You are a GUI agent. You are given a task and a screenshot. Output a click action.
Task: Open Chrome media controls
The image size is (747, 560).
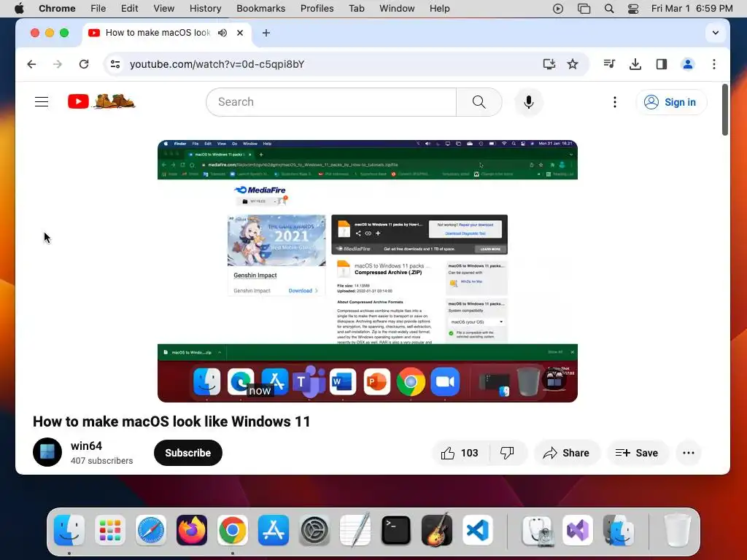(x=609, y=64)
